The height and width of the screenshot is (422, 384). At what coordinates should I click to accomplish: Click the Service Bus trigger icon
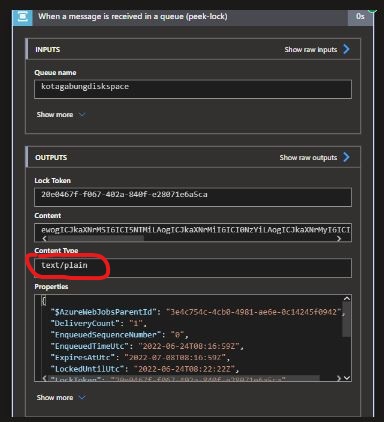click(x=23, y=17)
